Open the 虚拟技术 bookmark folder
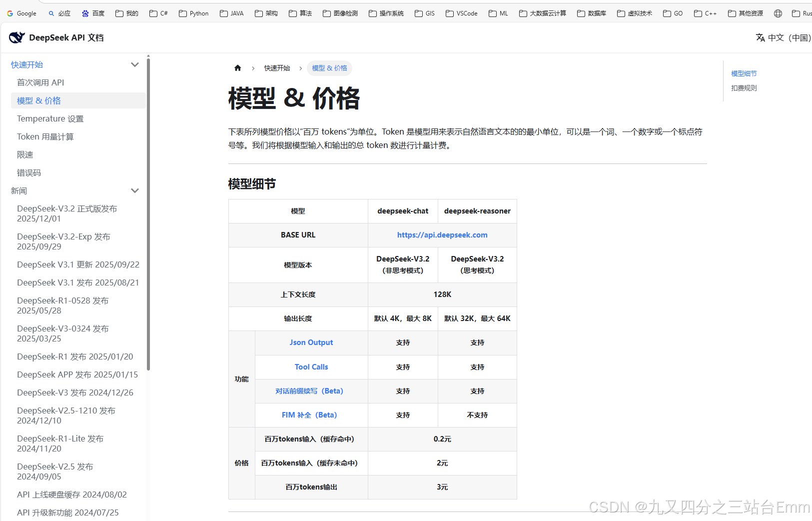Image resolution: width=812 pixels, height=521 pixels. (x=635, y=13)
